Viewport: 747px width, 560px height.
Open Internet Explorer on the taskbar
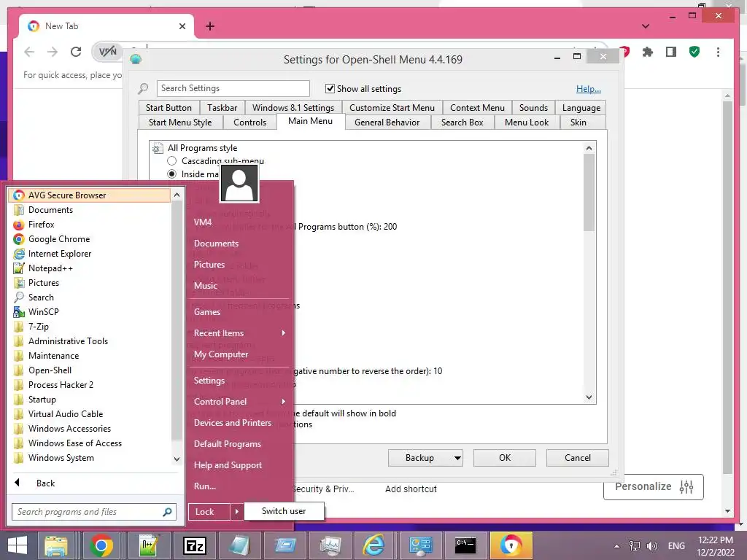click(x=374, y=545)
